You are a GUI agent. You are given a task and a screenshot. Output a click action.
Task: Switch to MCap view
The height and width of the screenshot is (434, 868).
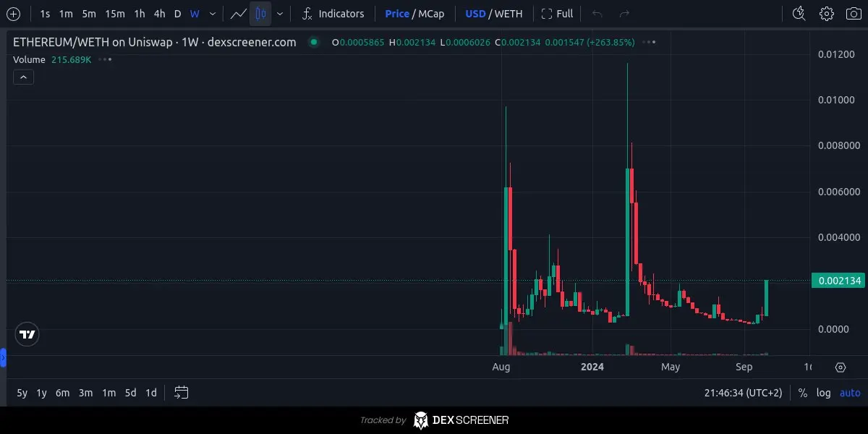(432, 14)
